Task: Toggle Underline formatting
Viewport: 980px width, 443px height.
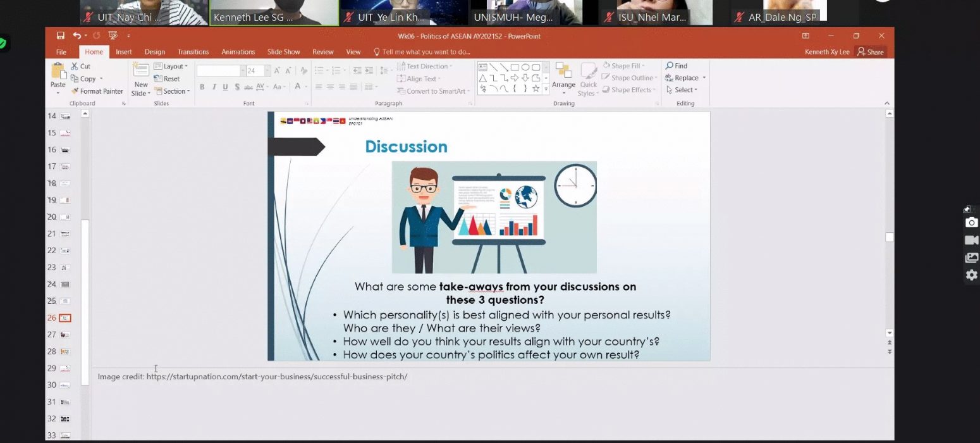Action: [226, 87]
